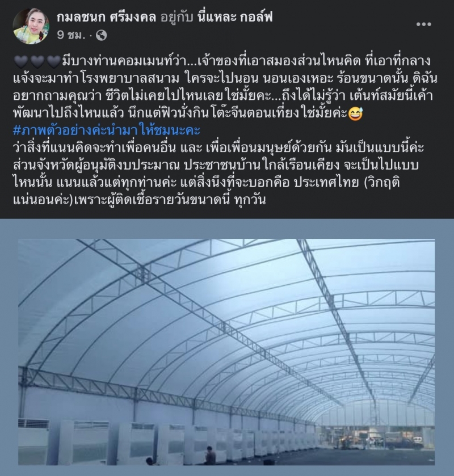Open the three-dots post options menu

423,24
